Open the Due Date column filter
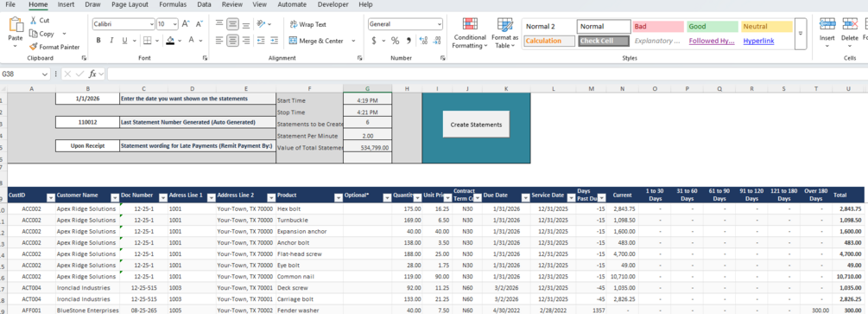The image size is (868, 314). 526,197
